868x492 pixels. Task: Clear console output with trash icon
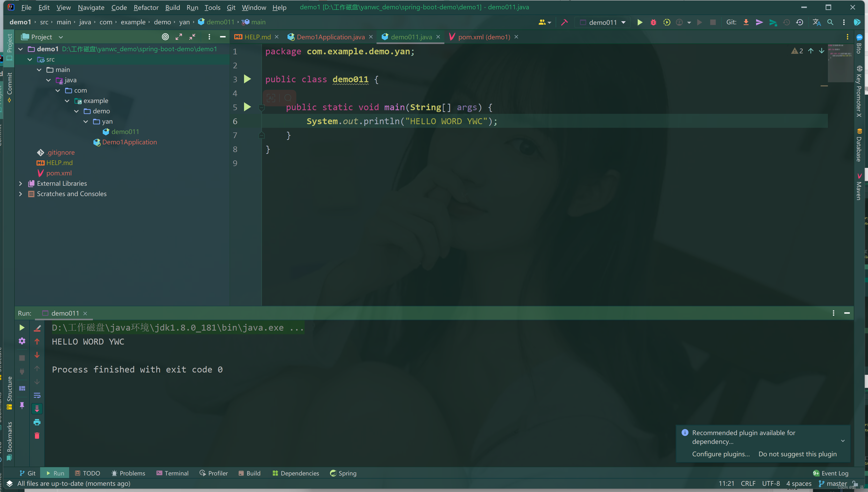(37, 436)
